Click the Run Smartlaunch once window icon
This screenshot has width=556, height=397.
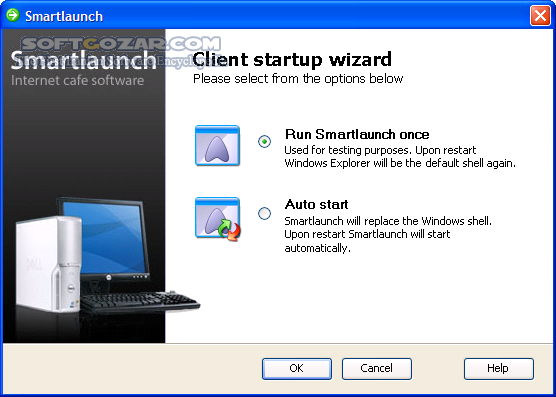pos(217,145)
